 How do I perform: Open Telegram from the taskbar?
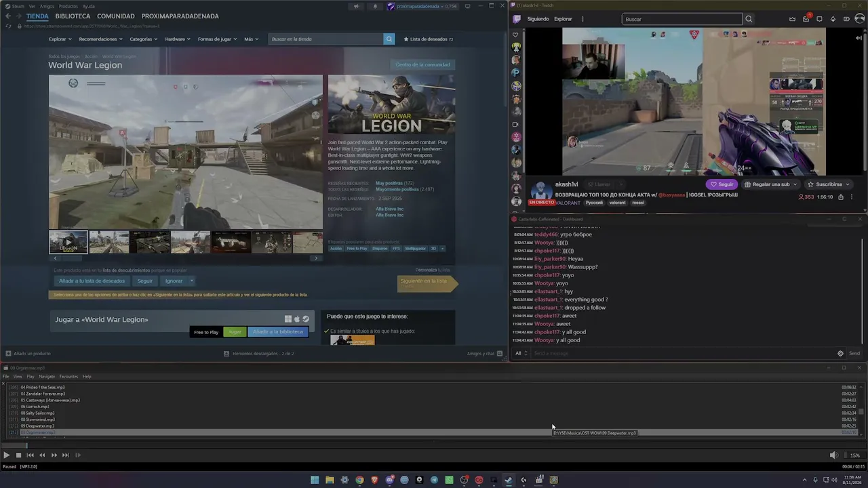pos(434,480)
